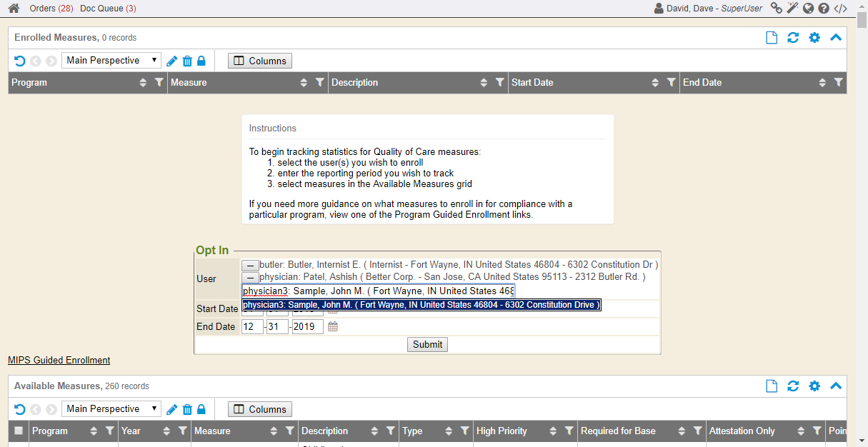Open the Enrolled Measures gear settings

tap(814, 38)
